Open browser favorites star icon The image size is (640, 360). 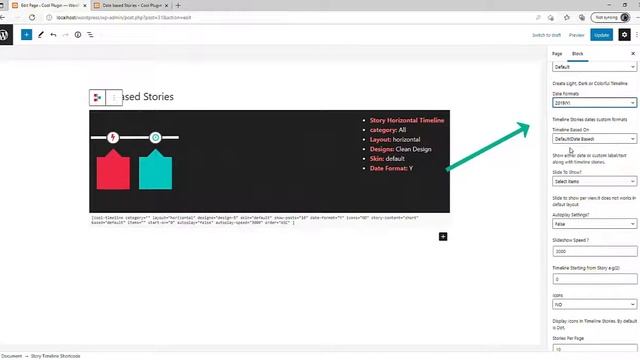[567, 18]
